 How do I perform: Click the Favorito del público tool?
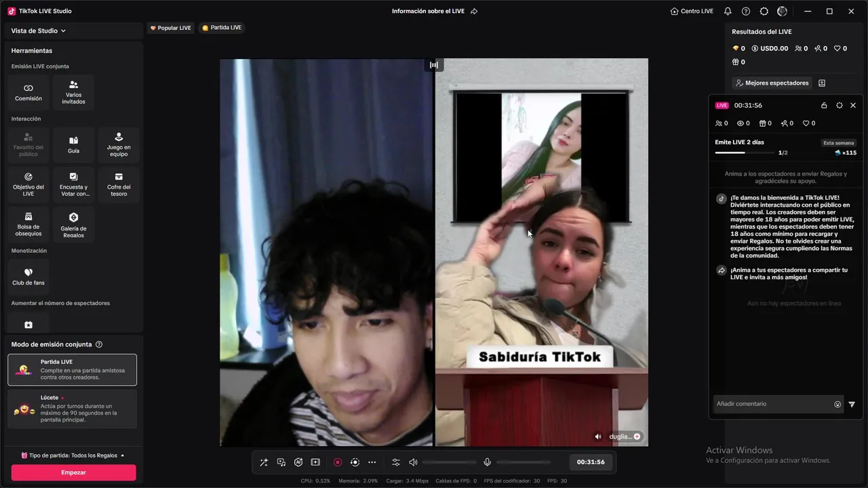click(x=28, y=145)
